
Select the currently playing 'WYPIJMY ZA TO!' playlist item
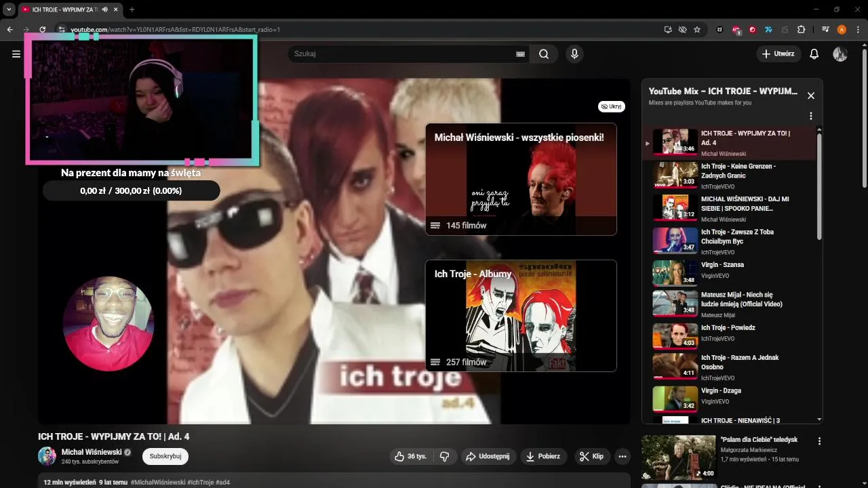pos(730,142)
